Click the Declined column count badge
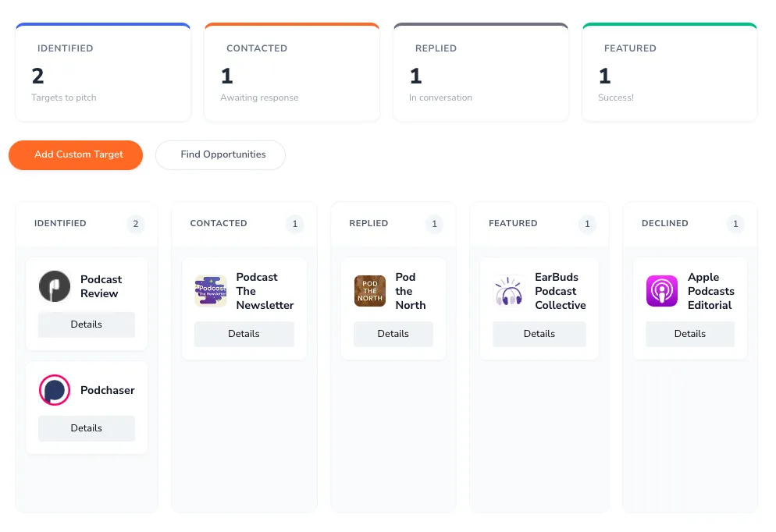Viewport: 776px width, 532px height. (x=735, y=225)
